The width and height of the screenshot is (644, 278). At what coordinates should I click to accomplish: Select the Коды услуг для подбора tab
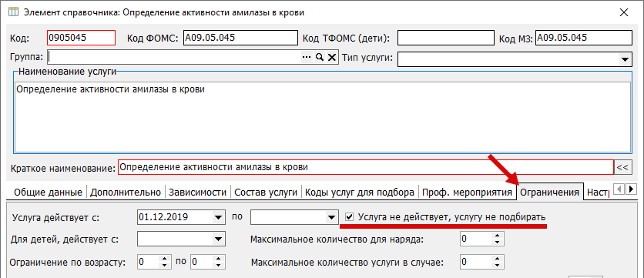pyautogui.click(x=360, y=193)
